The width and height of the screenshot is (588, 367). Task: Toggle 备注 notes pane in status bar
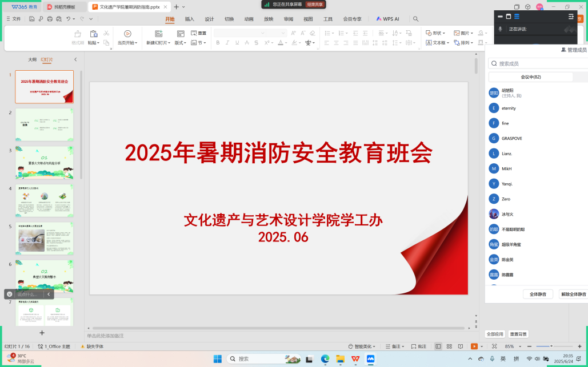(395, 346)
